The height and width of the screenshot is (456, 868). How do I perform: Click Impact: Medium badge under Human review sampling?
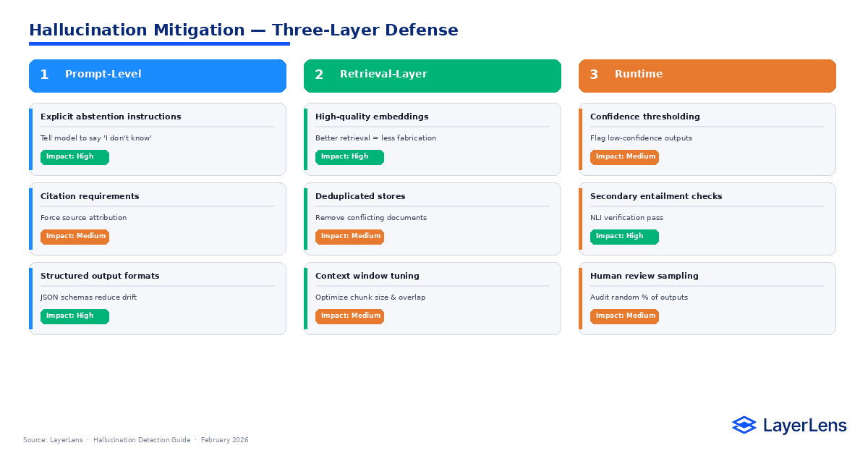pyautogui.click(x=624, y=316)
